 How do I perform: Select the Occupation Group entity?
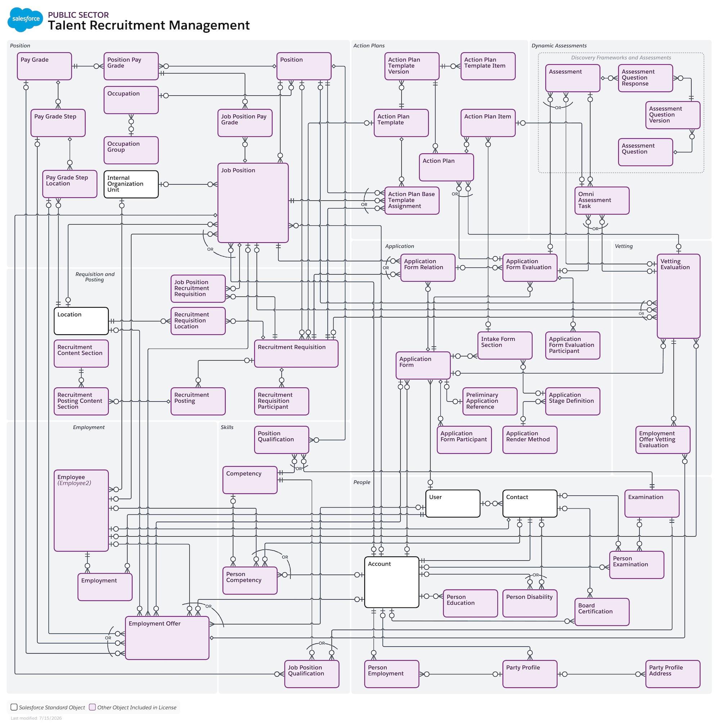pyautogui.click(x=131, y=150)
